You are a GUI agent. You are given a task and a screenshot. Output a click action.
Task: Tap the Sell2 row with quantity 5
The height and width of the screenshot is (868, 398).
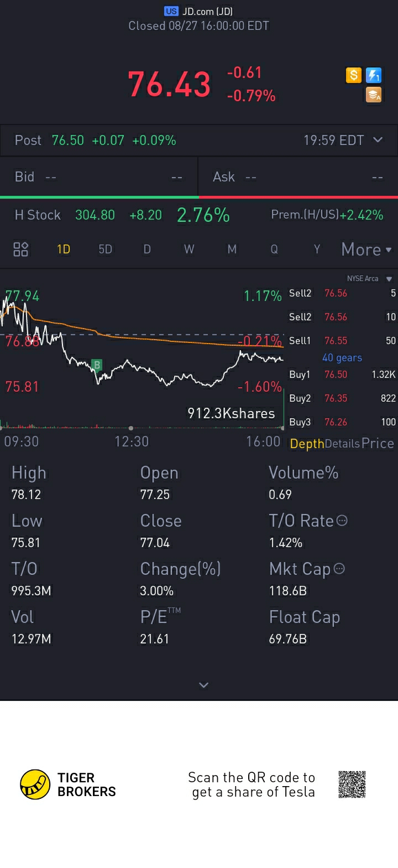point(342,293)
